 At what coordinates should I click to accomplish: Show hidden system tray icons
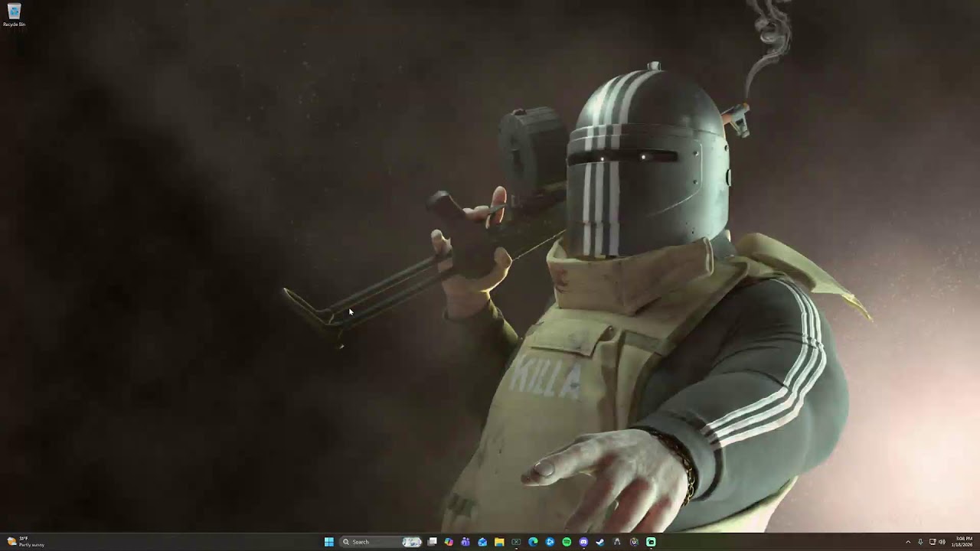(x=908, y=542)
